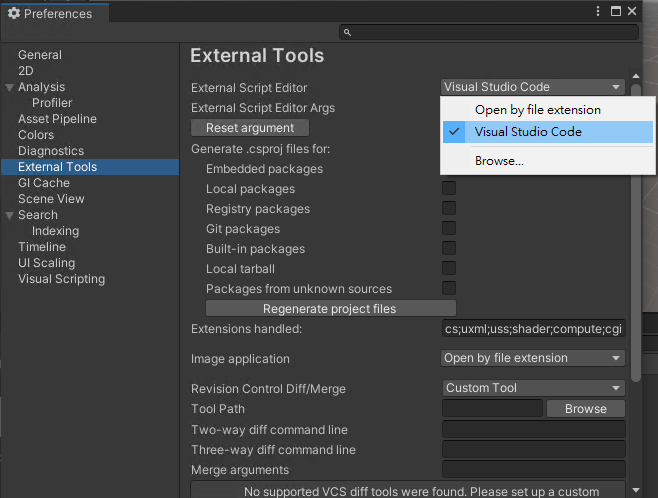Open Image application dropdown
The height and width of the screenshot is (498, 658).
533,358
